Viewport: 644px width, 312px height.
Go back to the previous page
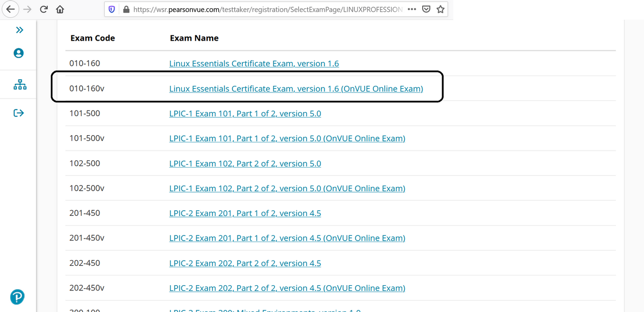pyautogui.click(x=10, y=9)
